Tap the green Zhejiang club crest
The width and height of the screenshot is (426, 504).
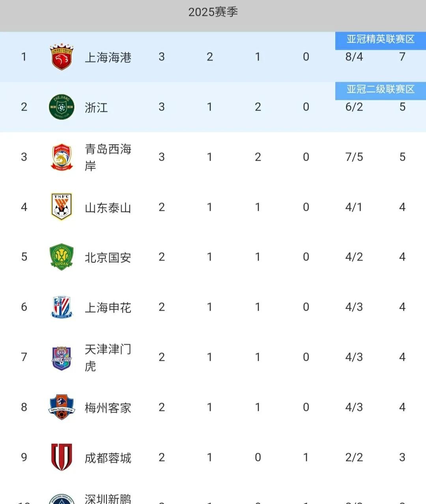pos(62,107)
